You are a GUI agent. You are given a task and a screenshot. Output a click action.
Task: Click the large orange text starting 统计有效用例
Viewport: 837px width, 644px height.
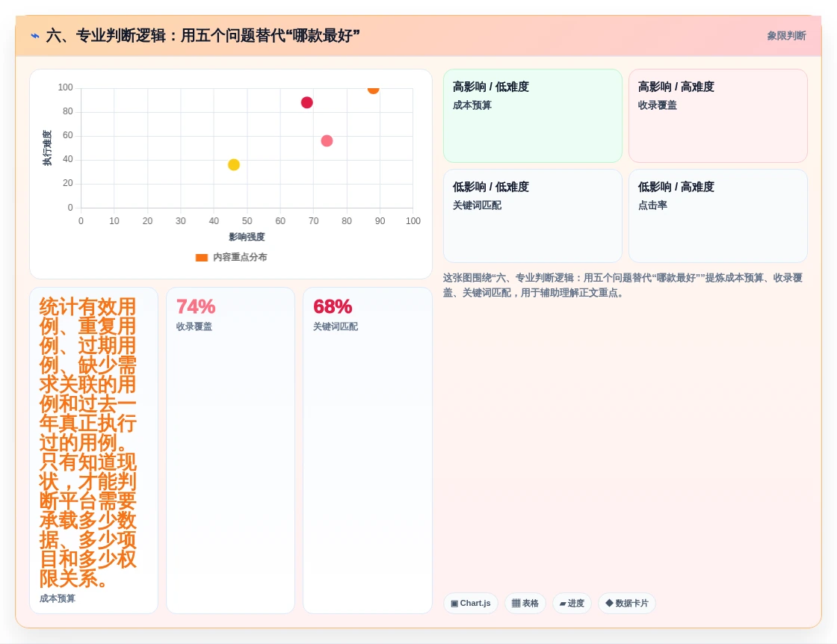[87, 443]
